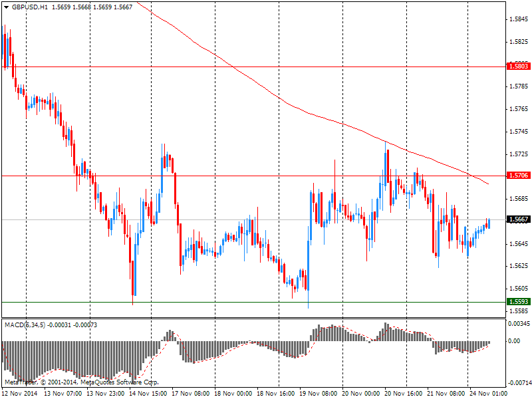Click the 1.5685 price scale value
Image resolution: width=532 pixels, height=399 pixels.
click(519, 199)
